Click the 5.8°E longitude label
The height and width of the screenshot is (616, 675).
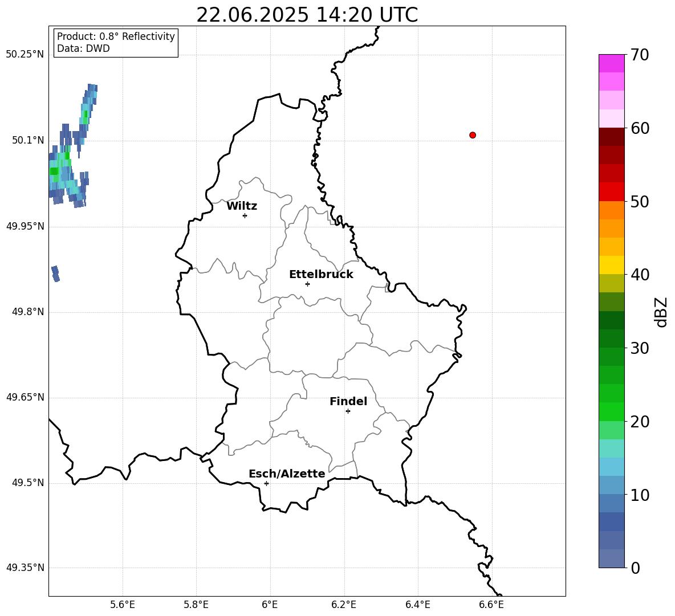click(x=196, y=605)
